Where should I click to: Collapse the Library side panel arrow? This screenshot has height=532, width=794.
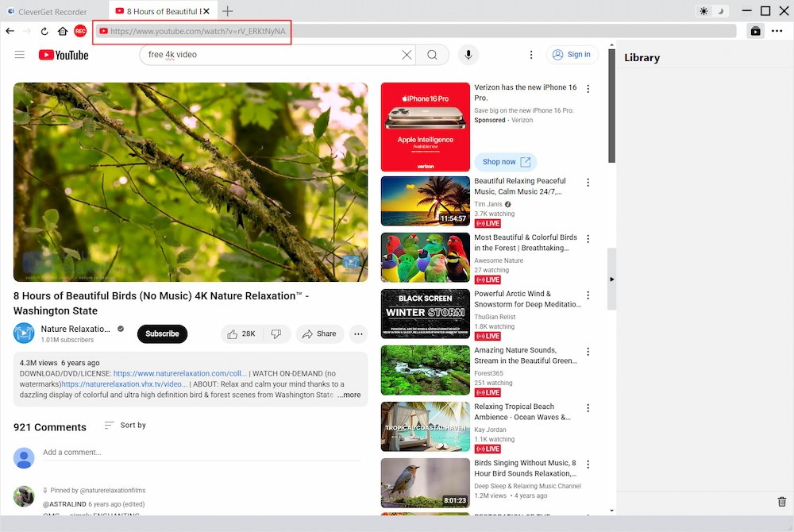[611, 279]
